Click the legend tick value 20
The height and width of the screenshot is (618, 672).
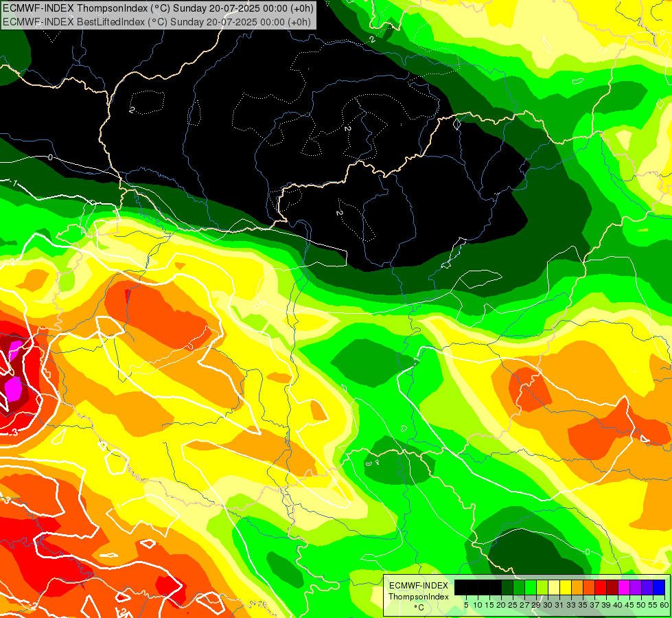coord(502,605)
